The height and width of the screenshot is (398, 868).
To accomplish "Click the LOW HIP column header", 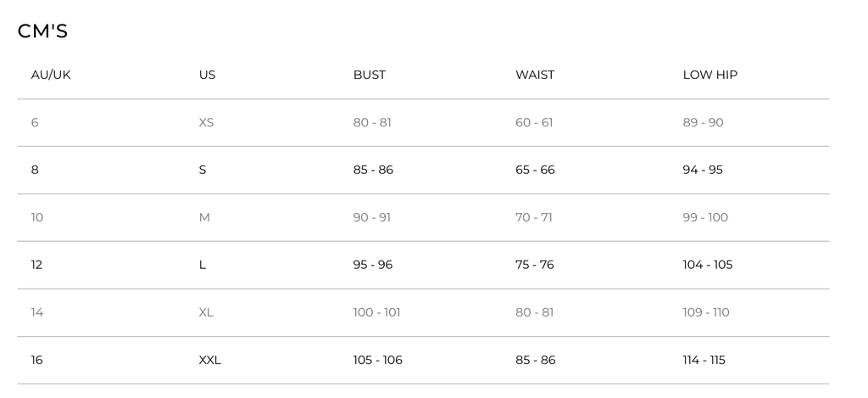I will pos(709,75).
